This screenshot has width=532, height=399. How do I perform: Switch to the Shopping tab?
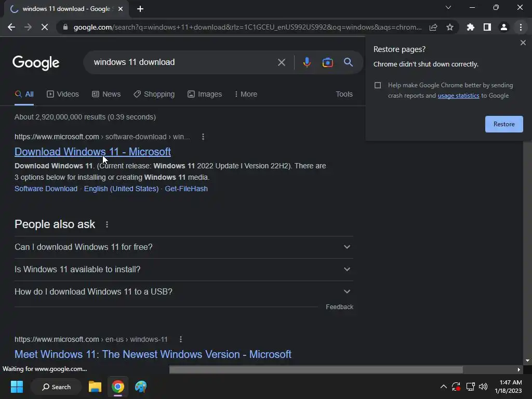pos(154,95)
